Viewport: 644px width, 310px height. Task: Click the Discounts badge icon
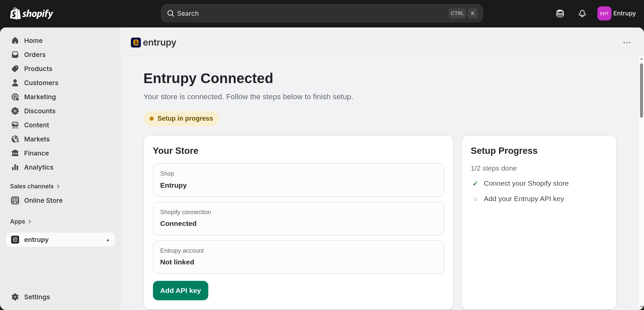tap(15, 111)
